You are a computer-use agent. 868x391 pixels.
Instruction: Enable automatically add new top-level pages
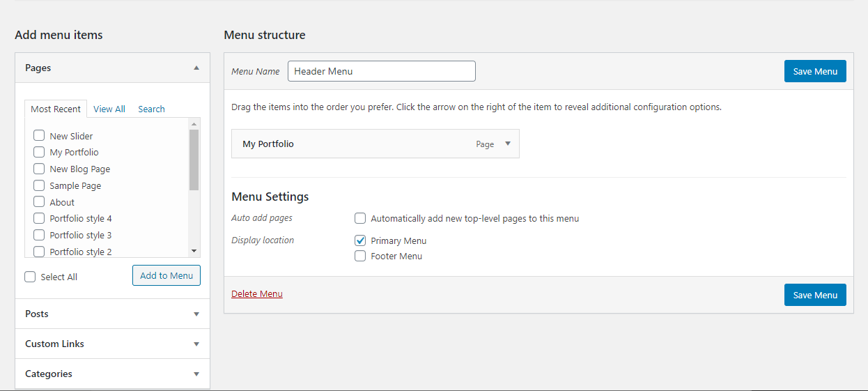tap(360, 218)
